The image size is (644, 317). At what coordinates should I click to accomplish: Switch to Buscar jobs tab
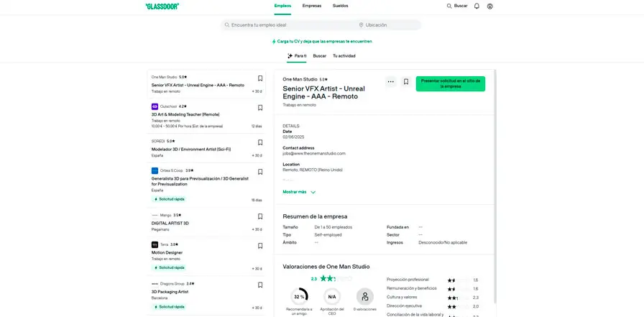[320, 56]
